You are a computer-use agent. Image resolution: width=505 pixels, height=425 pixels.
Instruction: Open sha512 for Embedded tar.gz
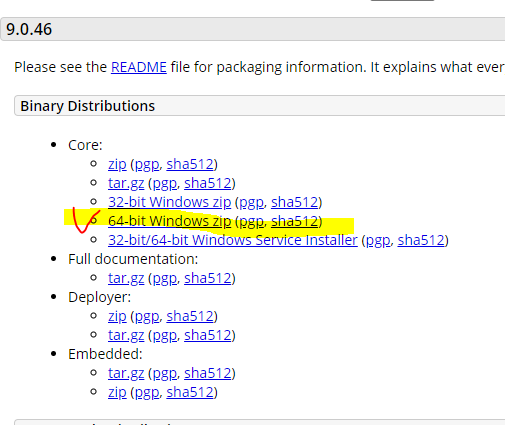208,373
